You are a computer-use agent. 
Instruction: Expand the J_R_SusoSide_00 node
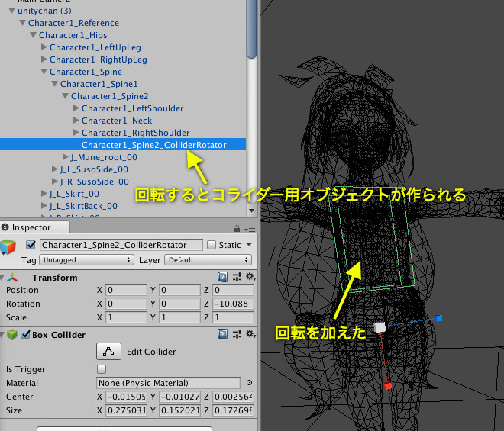point(55,182)
